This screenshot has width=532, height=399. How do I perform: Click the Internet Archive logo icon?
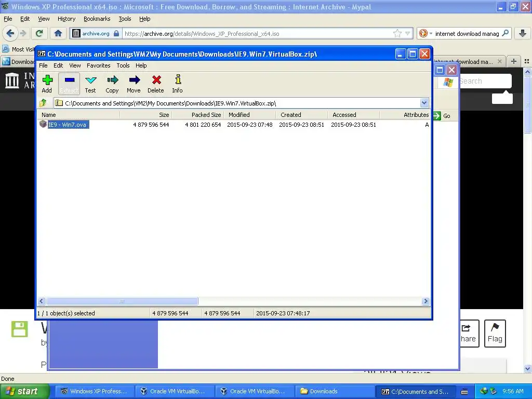coord(12,81)
